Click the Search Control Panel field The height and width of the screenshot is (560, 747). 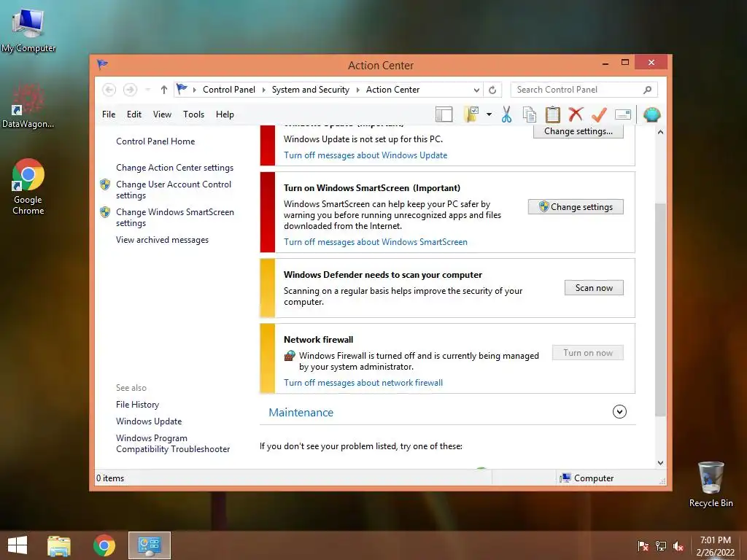[584, 90]
